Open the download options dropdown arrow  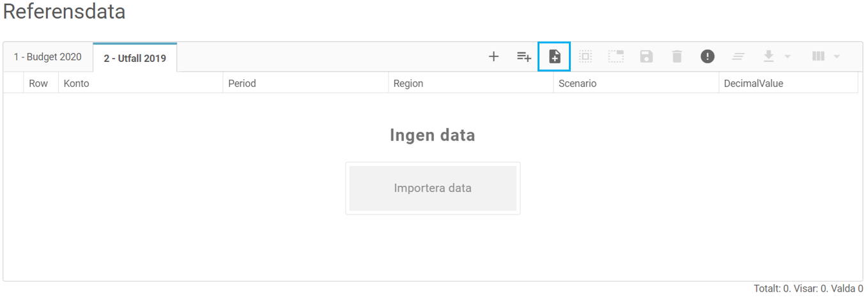[787, 57]
